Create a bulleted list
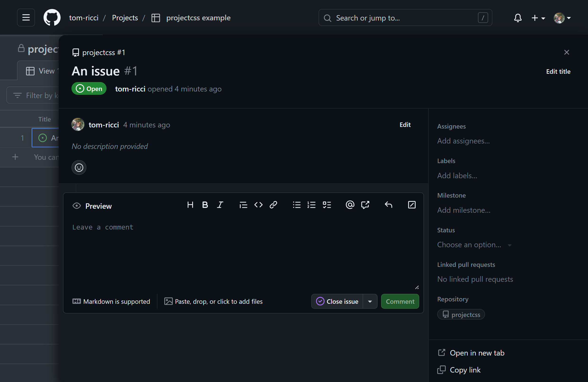 click(296, 204)
